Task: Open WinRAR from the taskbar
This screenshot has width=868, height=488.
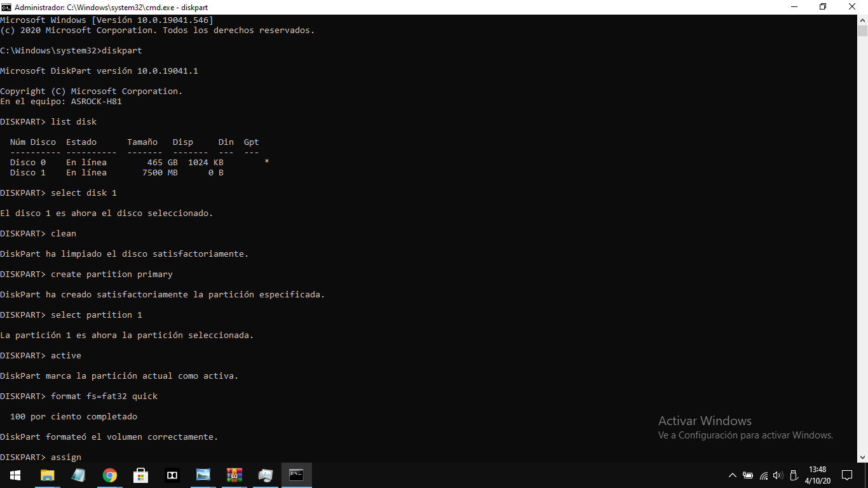Action: 234,475
